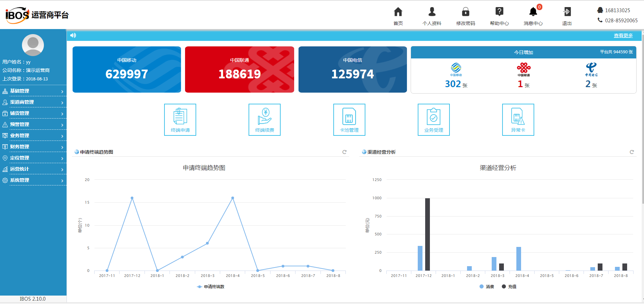Open the 终端申请 terminal application icon
This screenshot has width=644, height=304.
180,120
